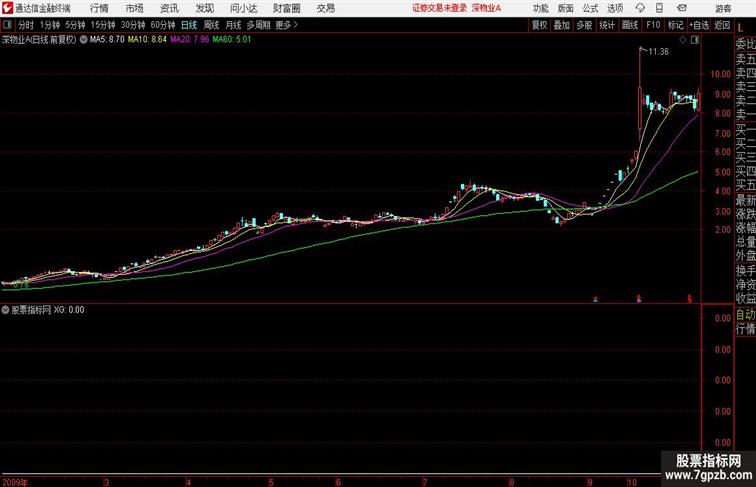Click the diamond icon at chart top-right

(x=683, y=40)
